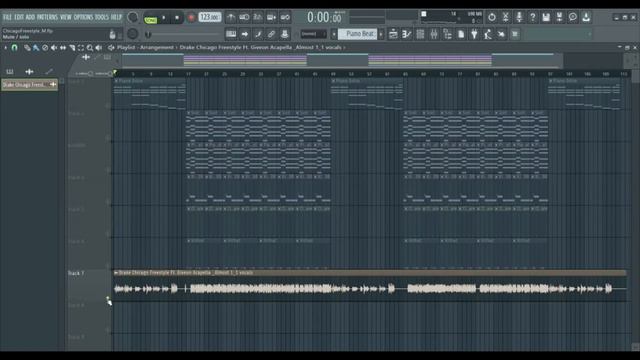Open the Browser view icon
Image resolution: width=640 pixels, height=360 pixels.
coord(447,34)
